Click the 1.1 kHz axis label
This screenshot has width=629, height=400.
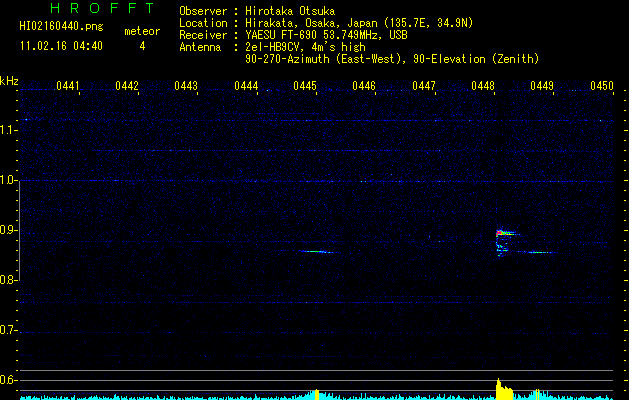pos(9,130)
